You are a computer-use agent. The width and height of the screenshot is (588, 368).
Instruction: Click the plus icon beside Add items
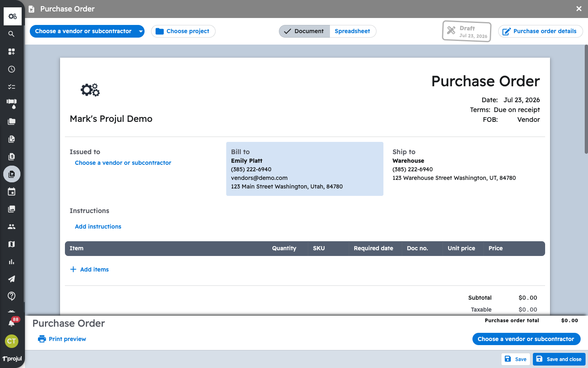tap(73, 269)
